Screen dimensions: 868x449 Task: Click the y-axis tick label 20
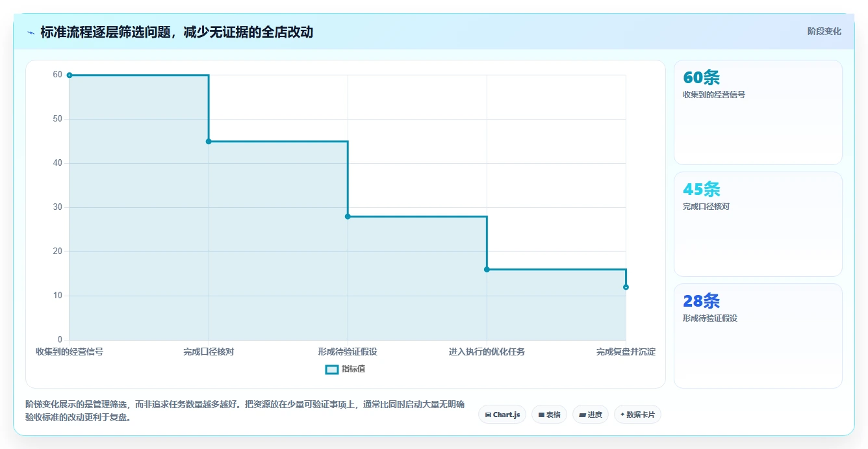click(x=58, y=251)
